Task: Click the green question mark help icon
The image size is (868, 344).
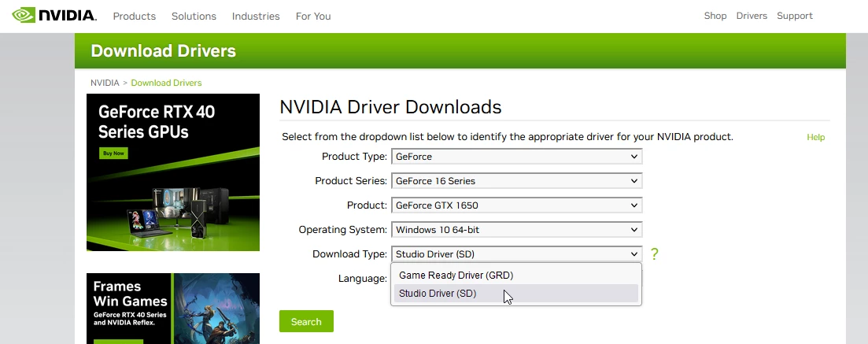Action: pos(654,253)
